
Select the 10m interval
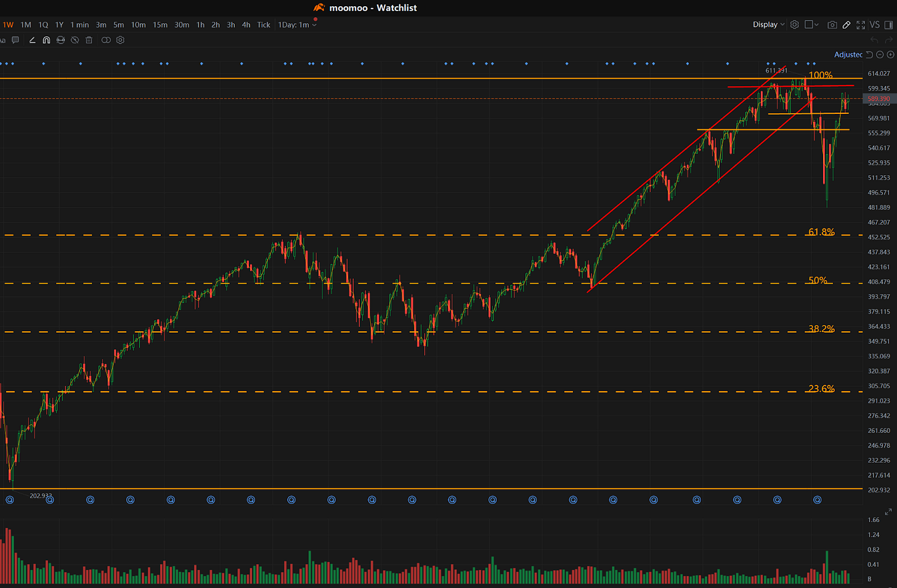(x=139, y=25)
